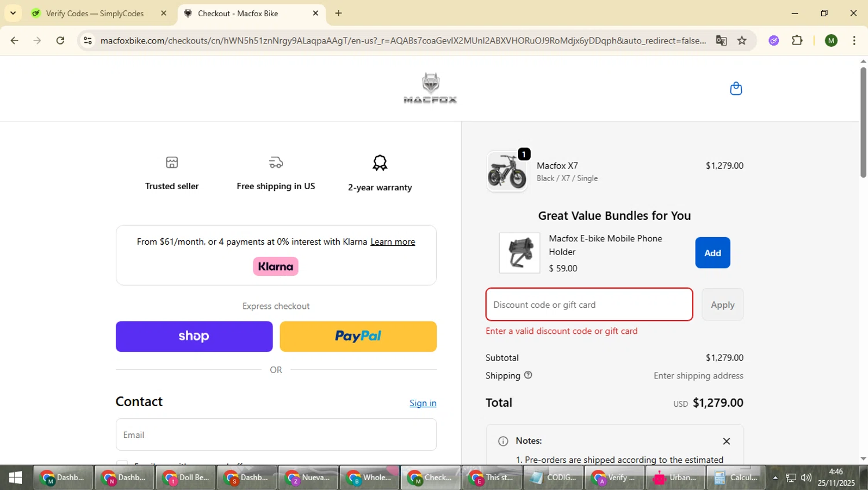Reload the checkout page
The height and width of the screenshot is (490, 868).
pyautogui.click(x=60, y=40)
